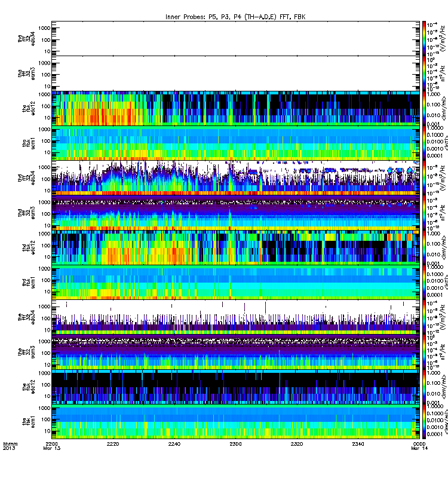Click the color bar for the fbk edc12
448x478 pixels.
point(424,387)
